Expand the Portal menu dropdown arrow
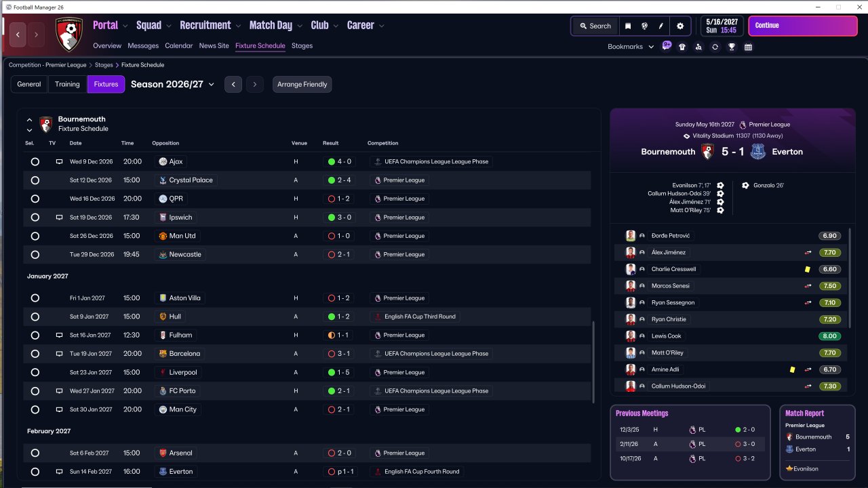 coord(125,26)
